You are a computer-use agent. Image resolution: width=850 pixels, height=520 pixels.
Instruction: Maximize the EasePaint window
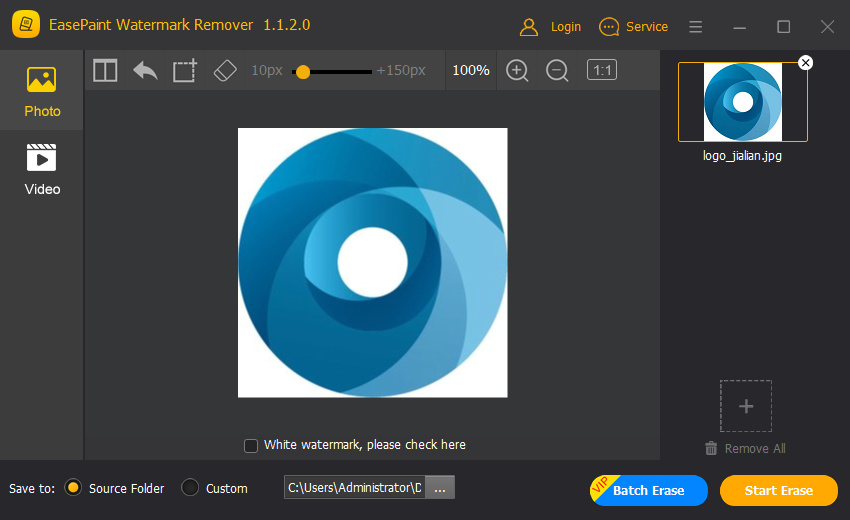point(783,27)
